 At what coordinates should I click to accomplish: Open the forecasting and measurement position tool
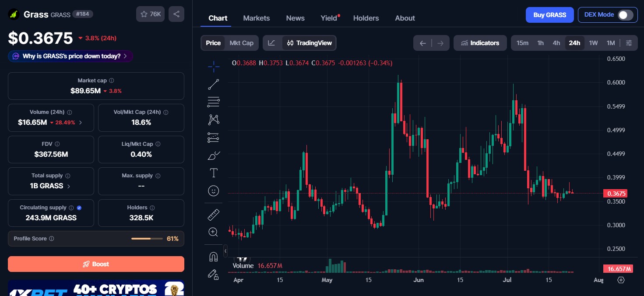[214, 137]
